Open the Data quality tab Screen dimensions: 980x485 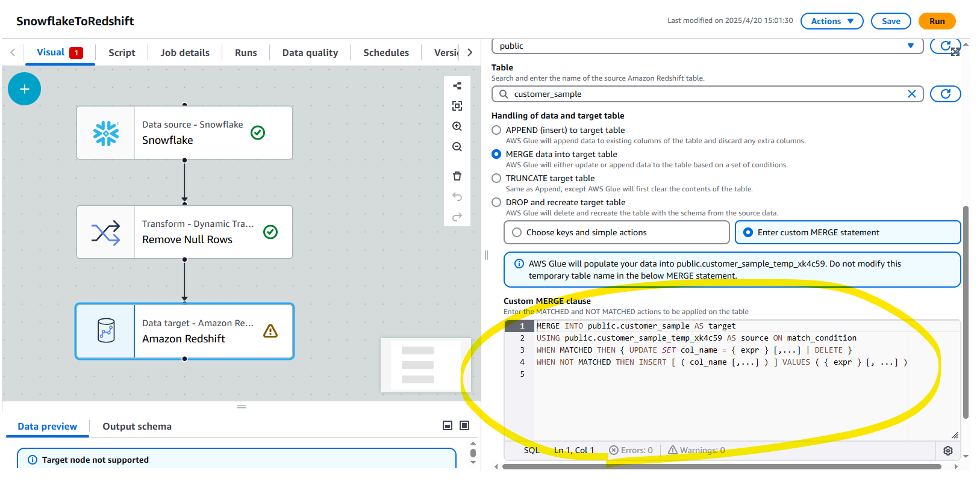310,52
